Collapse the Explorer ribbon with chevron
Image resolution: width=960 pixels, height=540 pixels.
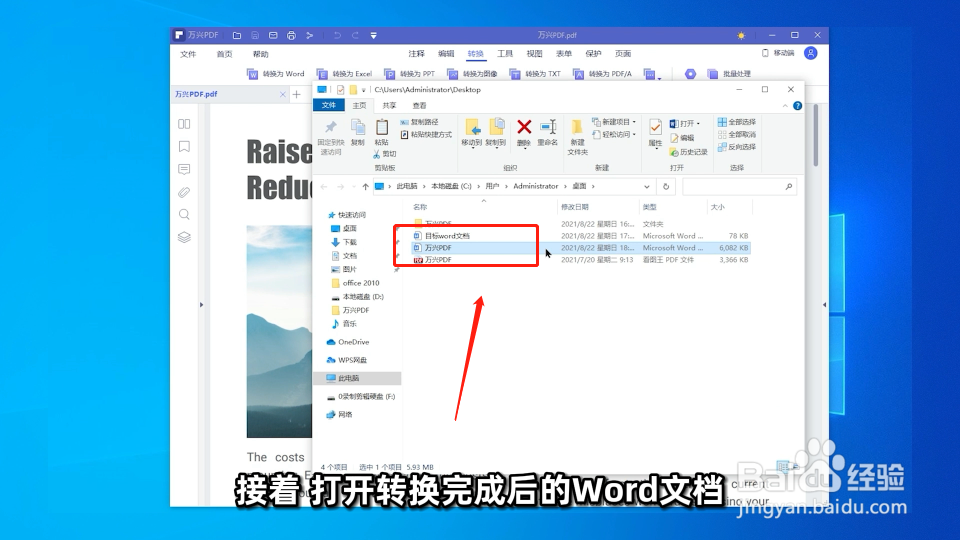pos(785,106)
